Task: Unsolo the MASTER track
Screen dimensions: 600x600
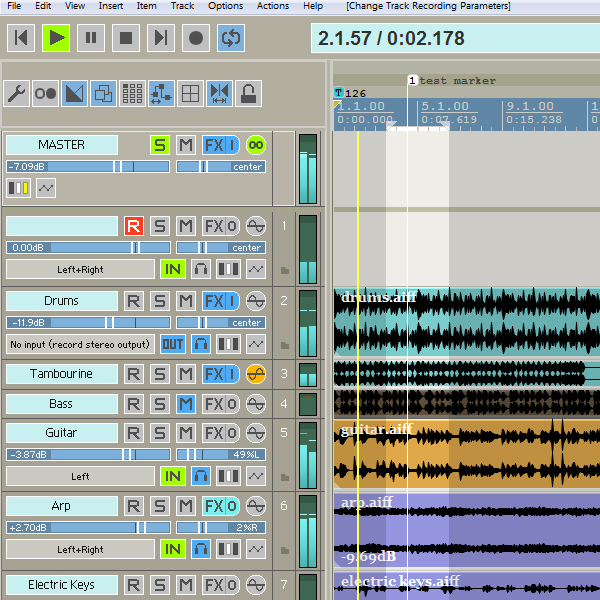Action: point(160,145)
